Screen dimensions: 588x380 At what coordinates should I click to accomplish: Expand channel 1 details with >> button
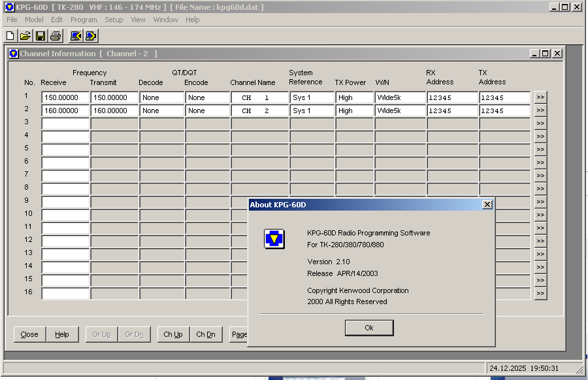coord(540,97)
